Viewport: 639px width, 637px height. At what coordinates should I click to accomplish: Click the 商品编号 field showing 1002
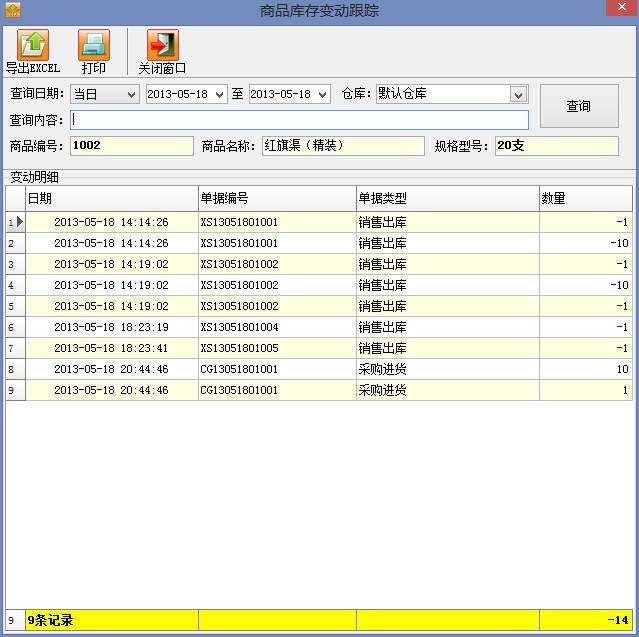132,145
